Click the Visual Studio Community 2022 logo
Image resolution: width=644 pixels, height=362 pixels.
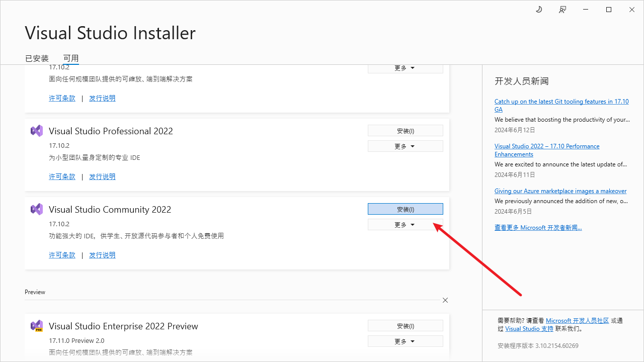37,209
